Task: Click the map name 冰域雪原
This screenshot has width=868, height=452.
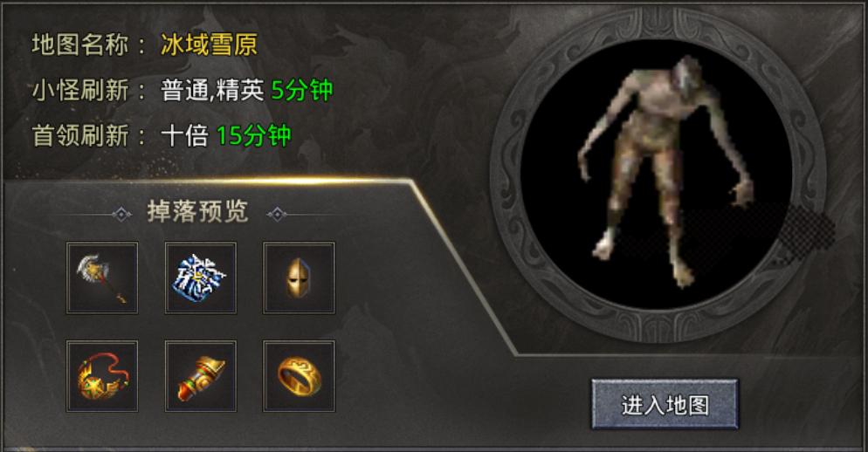Action: [x=209, y=45]
